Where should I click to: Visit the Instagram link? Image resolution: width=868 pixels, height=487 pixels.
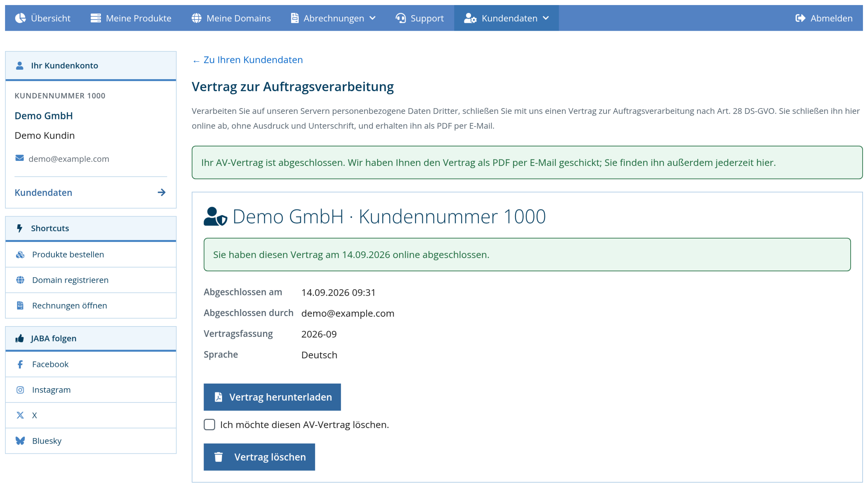[90, 390]
